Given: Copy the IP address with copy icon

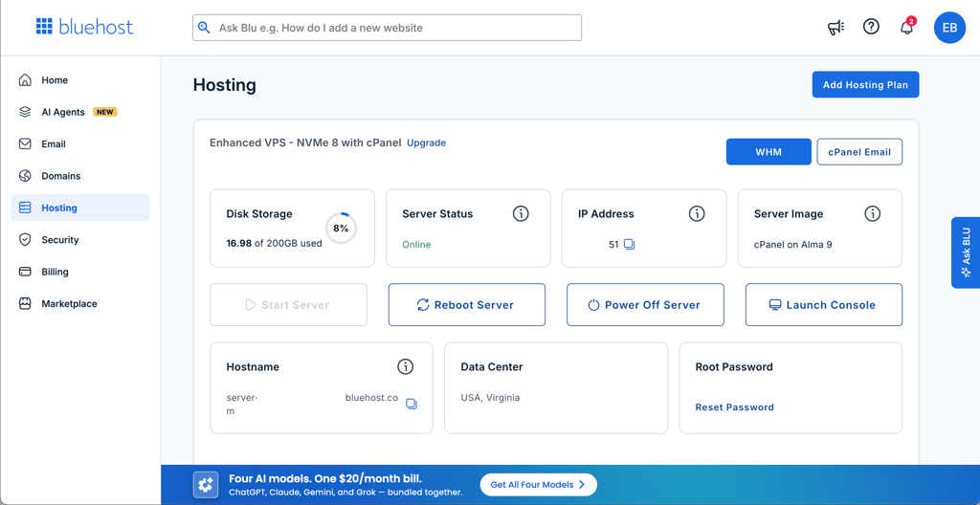Looking at the screenshot, I should click(630, 245).
